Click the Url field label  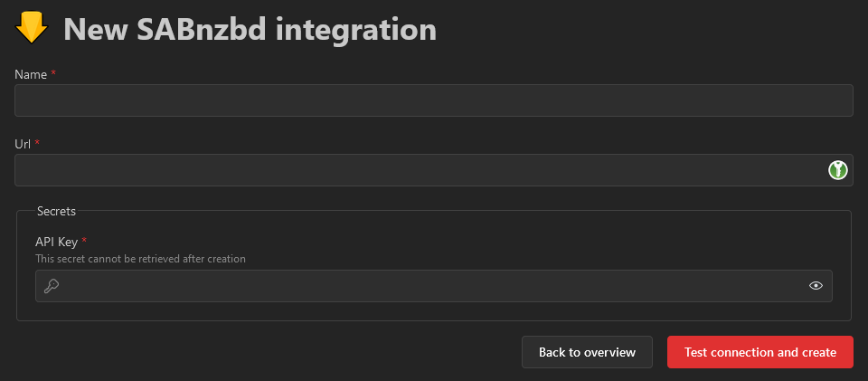pos(23,144)
